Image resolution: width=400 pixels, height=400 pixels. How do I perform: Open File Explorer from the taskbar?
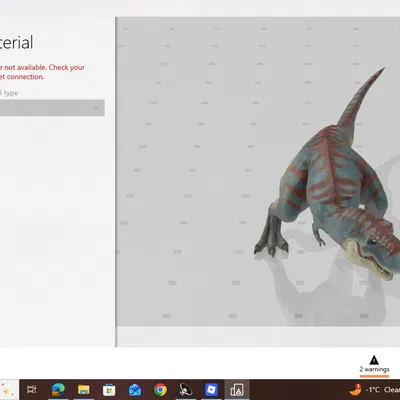[x=84, y=389]
